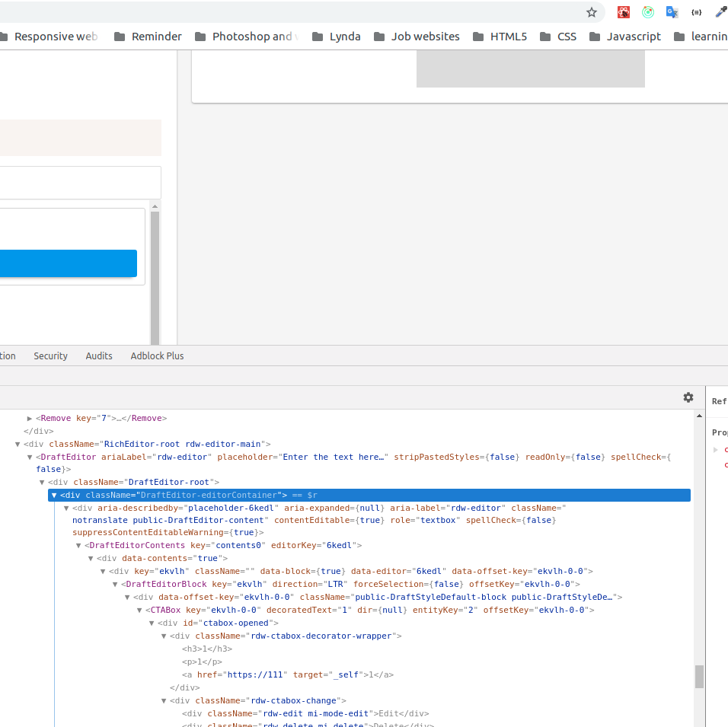This screenshot has width=728, height=727.
Task: Switch to the Security tab
Action: 50,356
